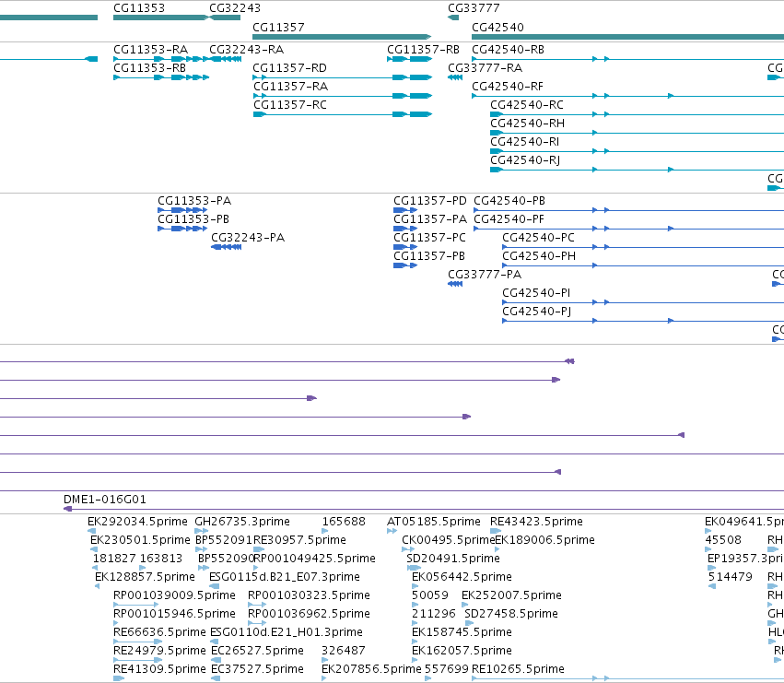Select the CG11353-PA protein label
Viewport: 784px width, 683px height.
194,201
